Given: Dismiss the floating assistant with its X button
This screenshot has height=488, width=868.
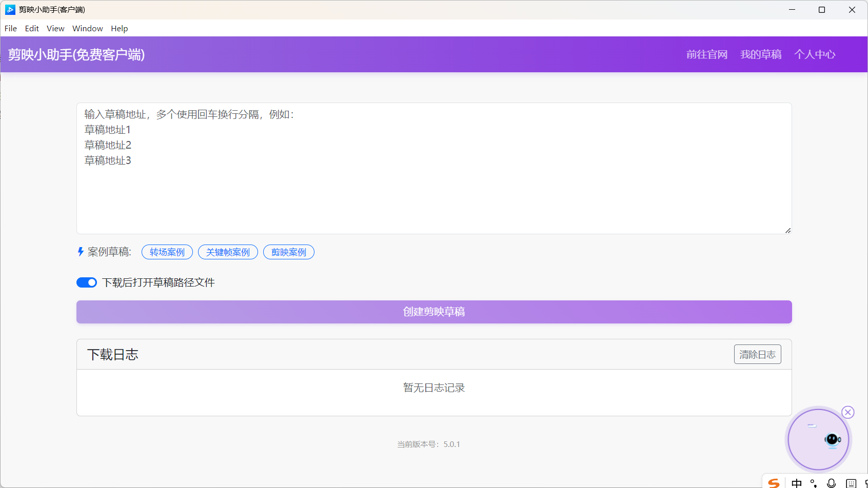Looking at the screenshot, I should click(848, 412).
